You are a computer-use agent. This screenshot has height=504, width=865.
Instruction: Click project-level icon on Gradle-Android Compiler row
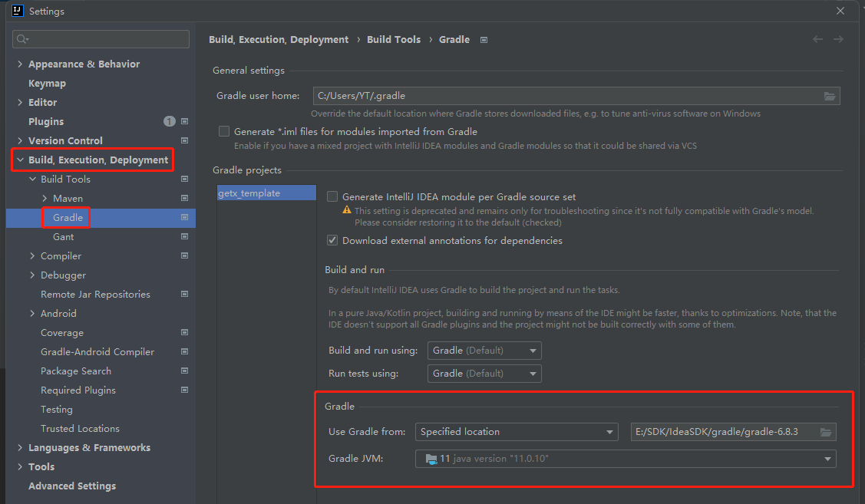point(185,351)
